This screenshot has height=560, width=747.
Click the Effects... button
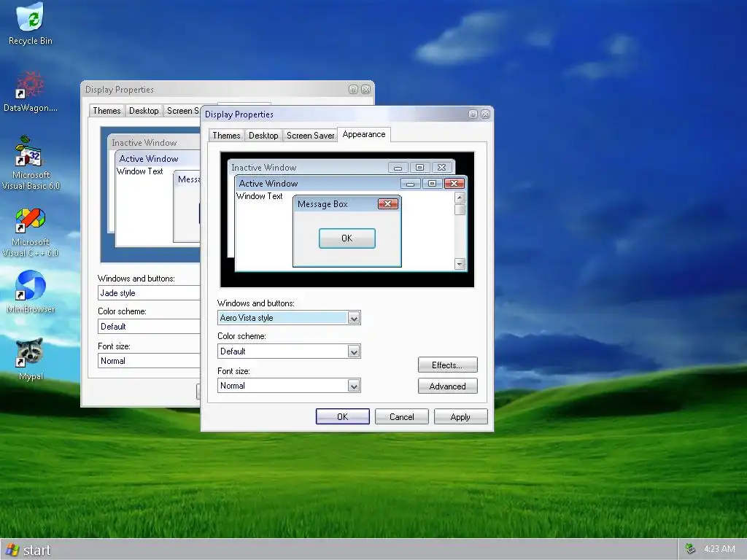[x=447, y=365]
